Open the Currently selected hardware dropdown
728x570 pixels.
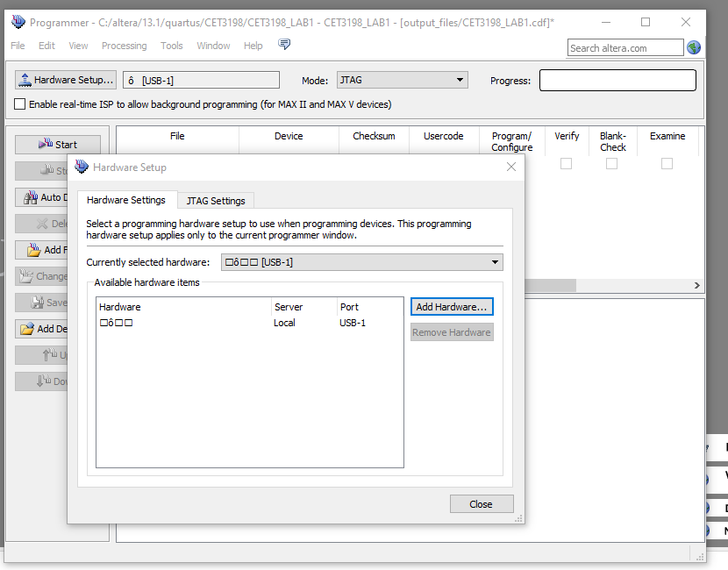point(361,262)
